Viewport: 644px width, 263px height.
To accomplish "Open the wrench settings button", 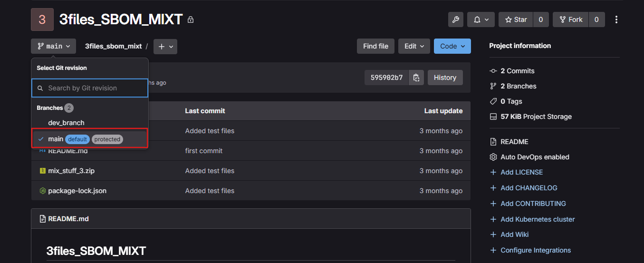I will pos(455,19).
